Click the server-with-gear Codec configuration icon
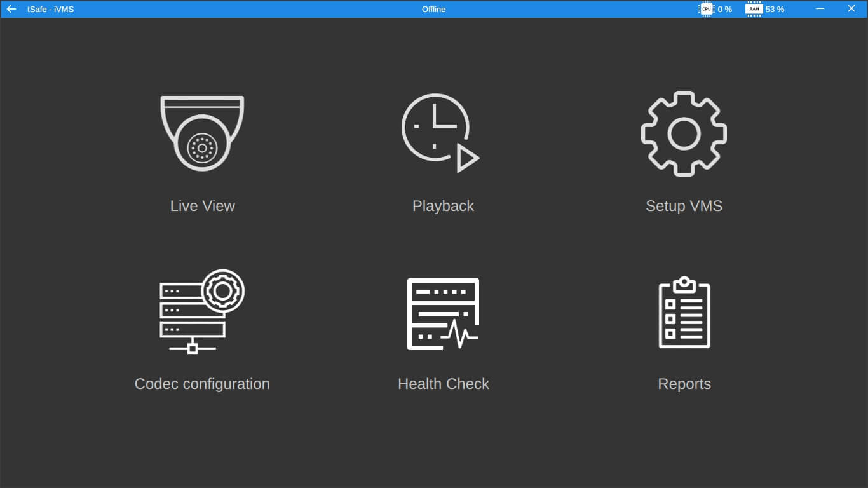Image resolution: width=868 pixels, height=488 pixels. (x=202, y=312)
